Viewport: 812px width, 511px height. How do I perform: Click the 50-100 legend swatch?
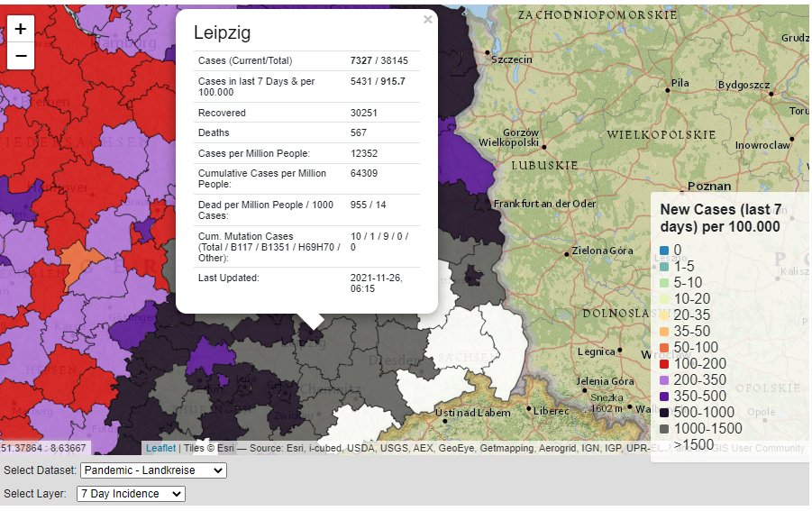click(x=664, y=347)
